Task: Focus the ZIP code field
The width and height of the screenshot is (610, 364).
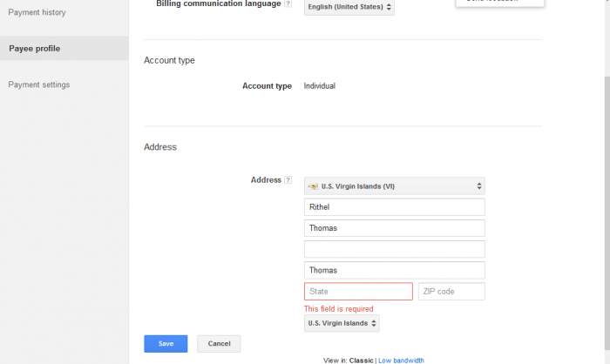Action: [451, 292]
